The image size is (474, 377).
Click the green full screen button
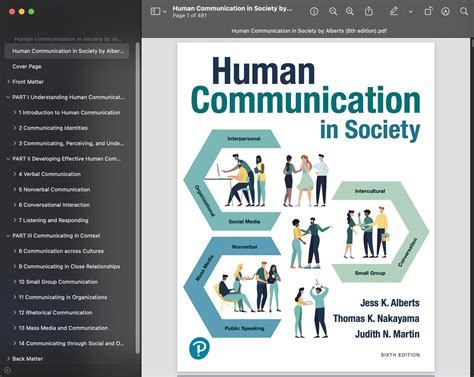[31, 12]
